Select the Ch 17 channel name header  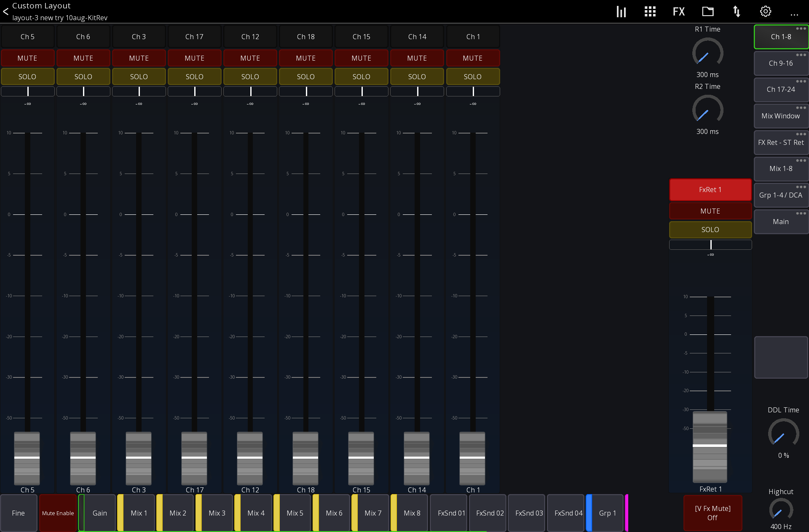coord(194,37)
